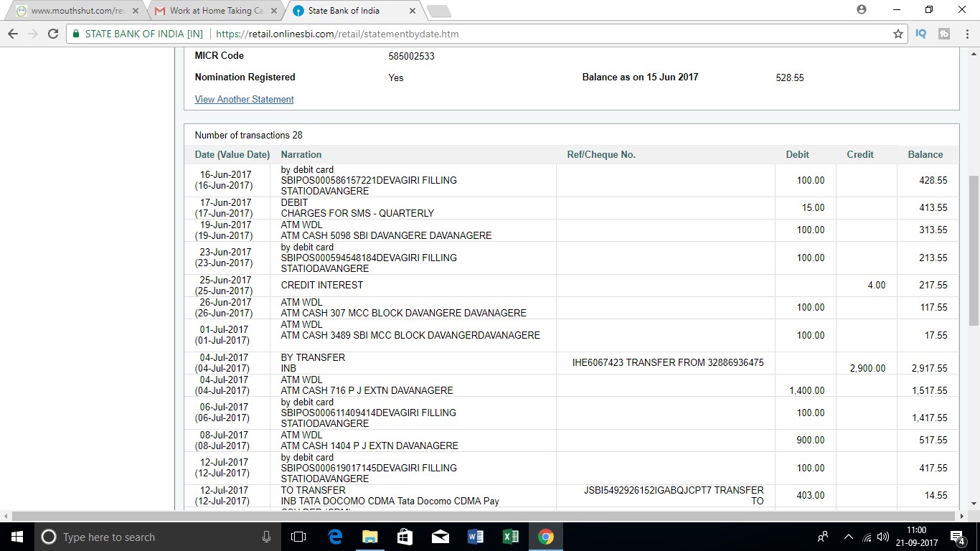Click the Date (Value Date) column header
Viewport: 980px width, 551px height.
coord(232,154)
